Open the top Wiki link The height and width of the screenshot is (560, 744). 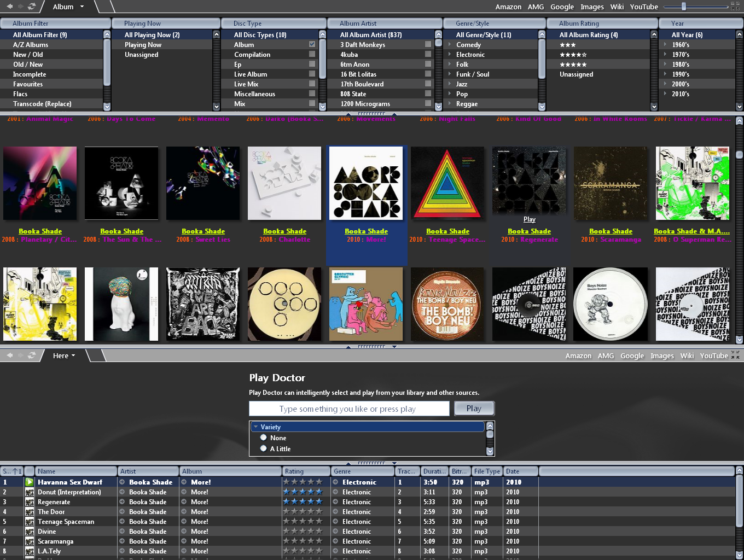617,7
